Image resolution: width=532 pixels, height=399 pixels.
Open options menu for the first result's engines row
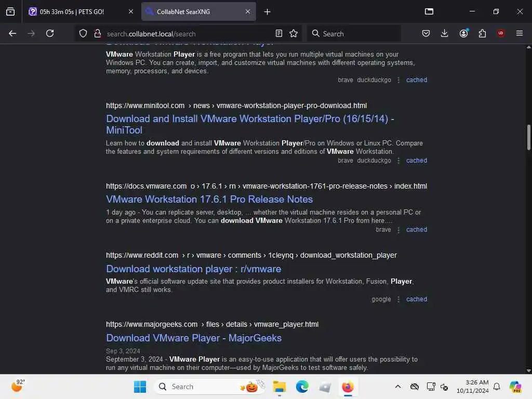398,80
